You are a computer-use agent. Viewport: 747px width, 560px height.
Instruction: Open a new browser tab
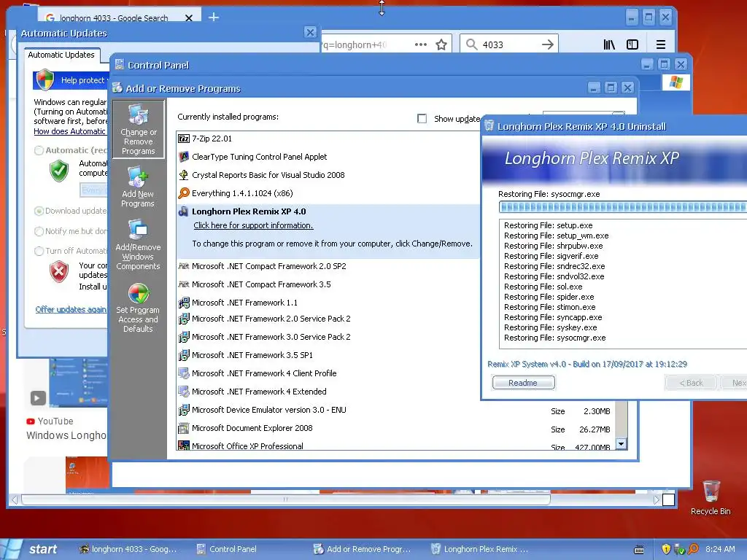(x=214, y=17)
